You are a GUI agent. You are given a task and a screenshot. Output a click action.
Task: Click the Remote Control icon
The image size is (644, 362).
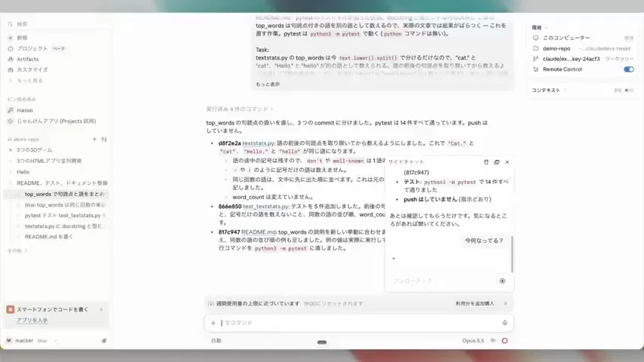click(535, 69)
